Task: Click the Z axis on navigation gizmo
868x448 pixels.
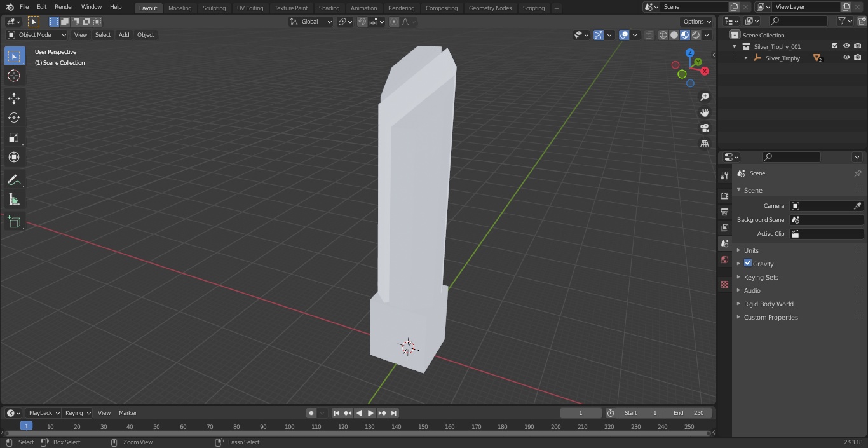Action: pyautogui.click(x=689, y=53)
